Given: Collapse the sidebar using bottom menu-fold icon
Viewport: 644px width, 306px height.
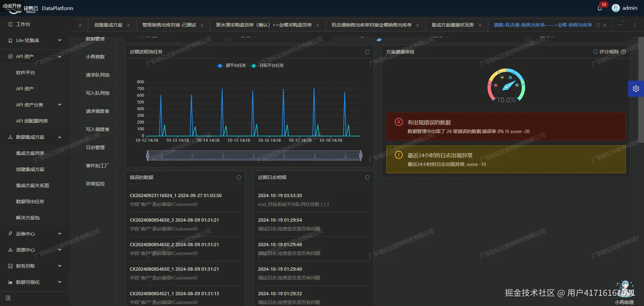Looking at the screenshot, I should [x=8, y=298].
